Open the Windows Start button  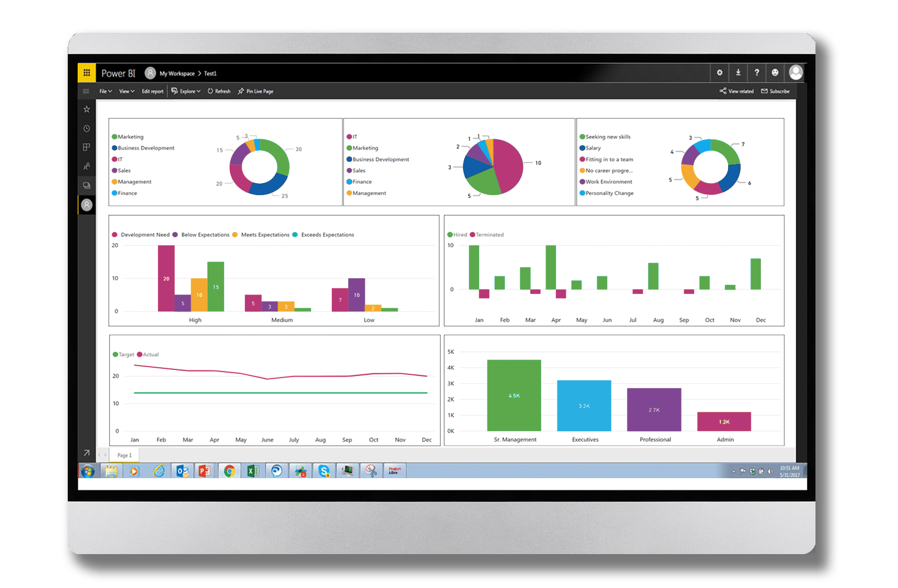(x=87, y=471)
